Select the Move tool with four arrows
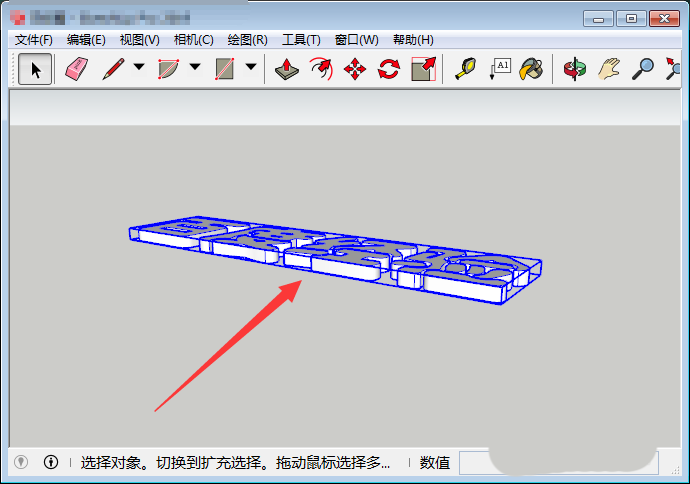The width and height of the screenshot is (690, 484). (x=355, y=69)
